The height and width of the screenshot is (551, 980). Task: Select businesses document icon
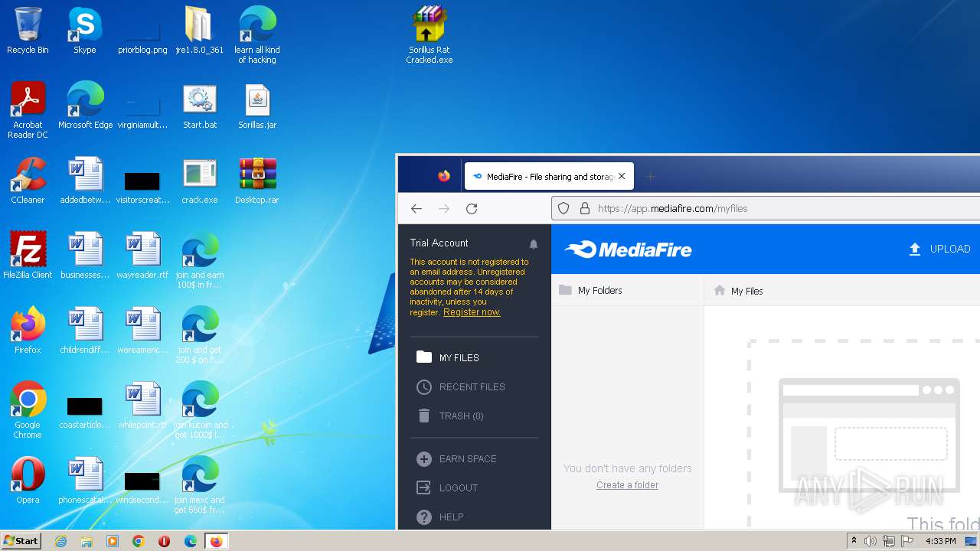pos(85,256)
